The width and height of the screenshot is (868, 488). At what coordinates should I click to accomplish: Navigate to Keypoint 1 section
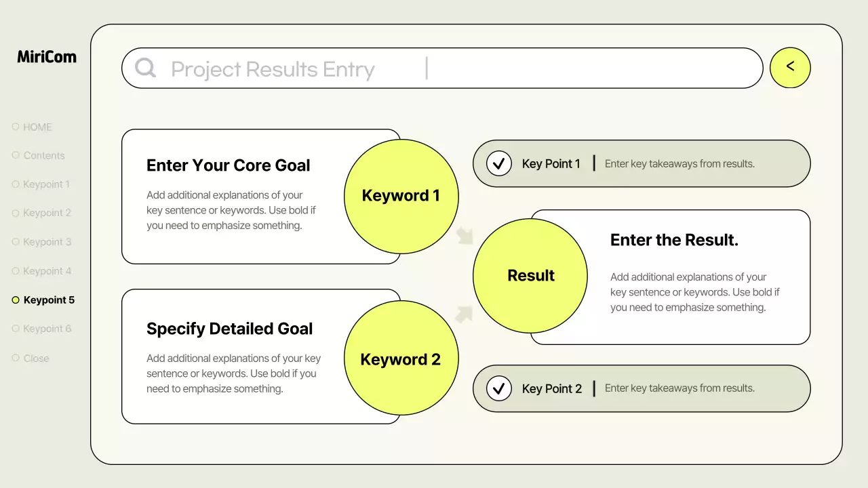point(46,184)
